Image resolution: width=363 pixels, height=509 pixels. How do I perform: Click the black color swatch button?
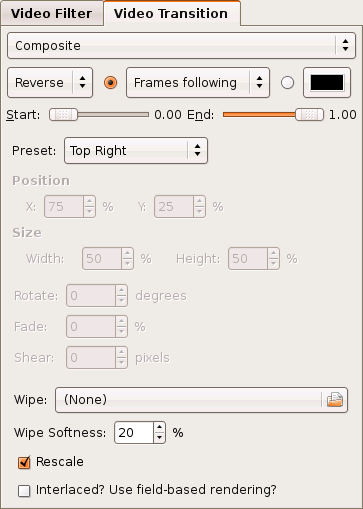point(327,83)
